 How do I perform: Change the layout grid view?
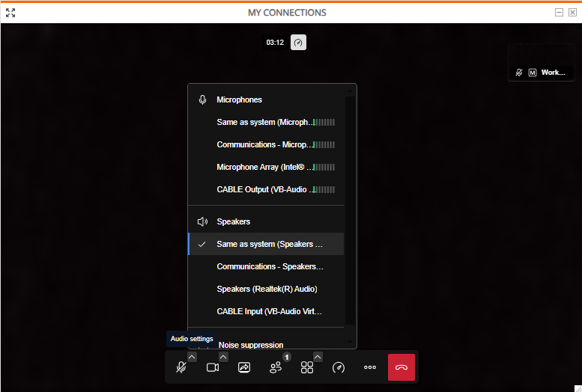(x=307, y=367)
